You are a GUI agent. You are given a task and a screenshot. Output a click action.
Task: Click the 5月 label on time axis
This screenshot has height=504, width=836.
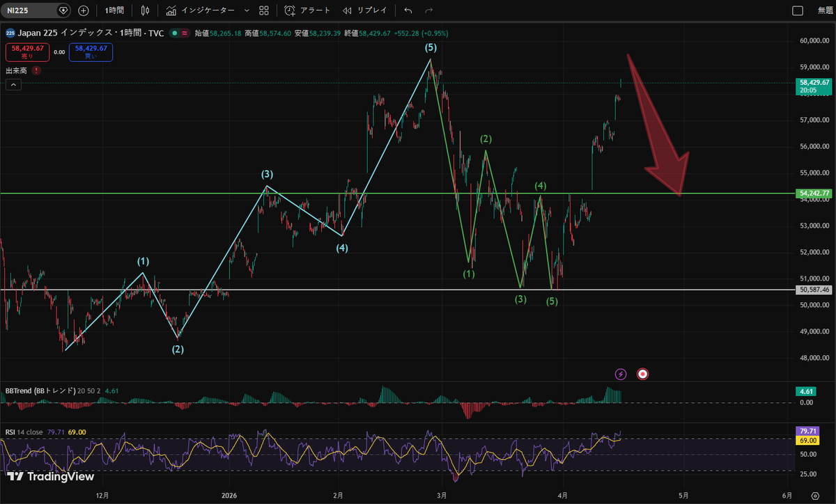point(683,496)
